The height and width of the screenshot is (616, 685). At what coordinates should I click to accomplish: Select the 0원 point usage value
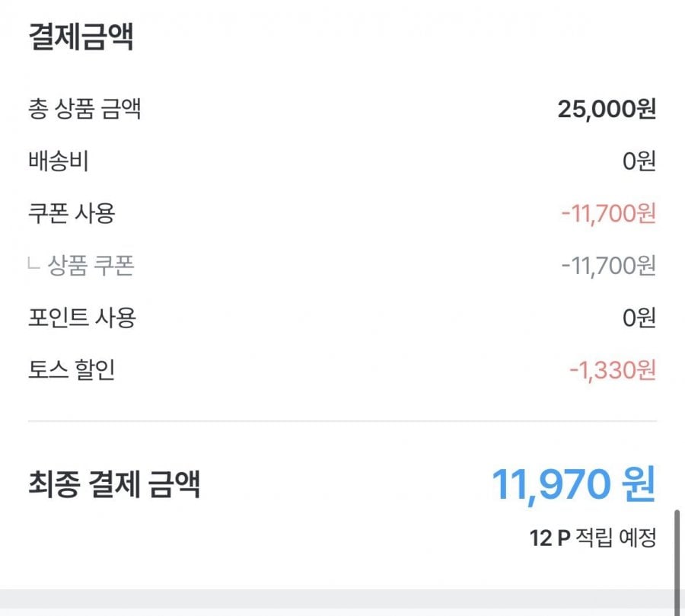(x=639, y=318)
